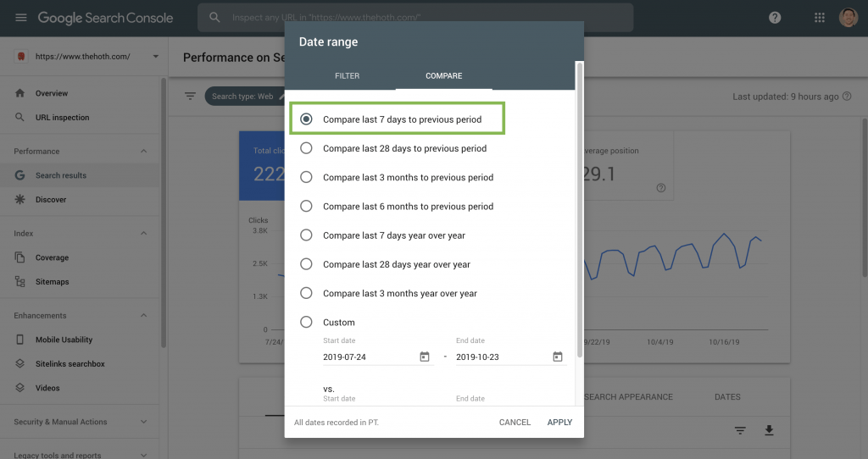868x459 pixels.
Task: Click the APPLY button
Action: [x=559, y=422]
